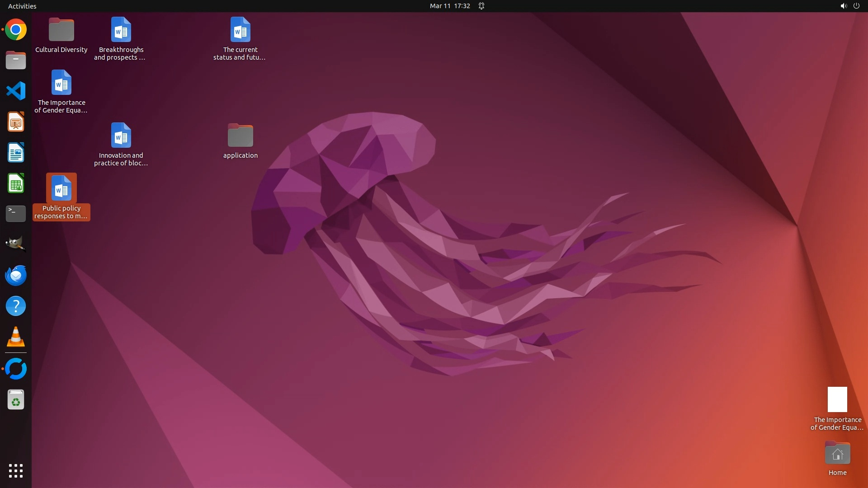Open Thunderbird mail client

[x=16, y=275]
